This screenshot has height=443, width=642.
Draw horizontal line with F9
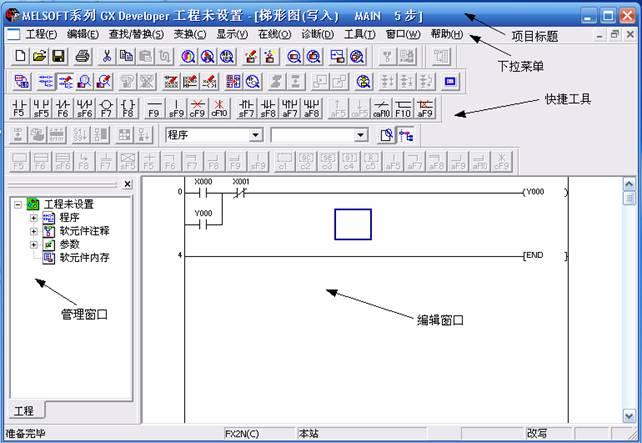(154, 108)
